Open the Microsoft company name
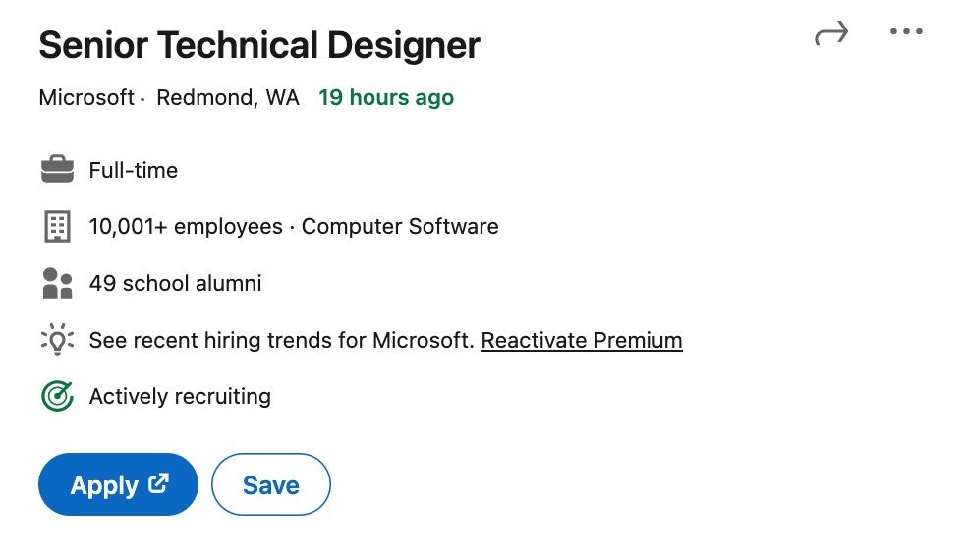 86,97
